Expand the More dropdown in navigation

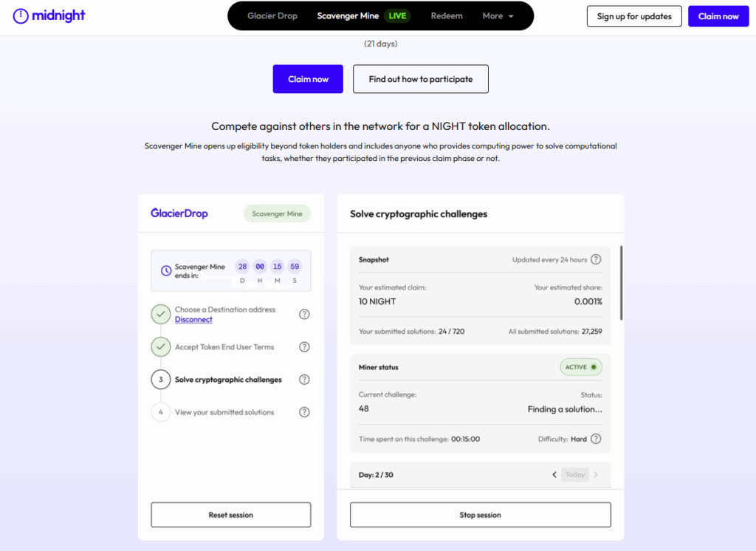(498, 16)
